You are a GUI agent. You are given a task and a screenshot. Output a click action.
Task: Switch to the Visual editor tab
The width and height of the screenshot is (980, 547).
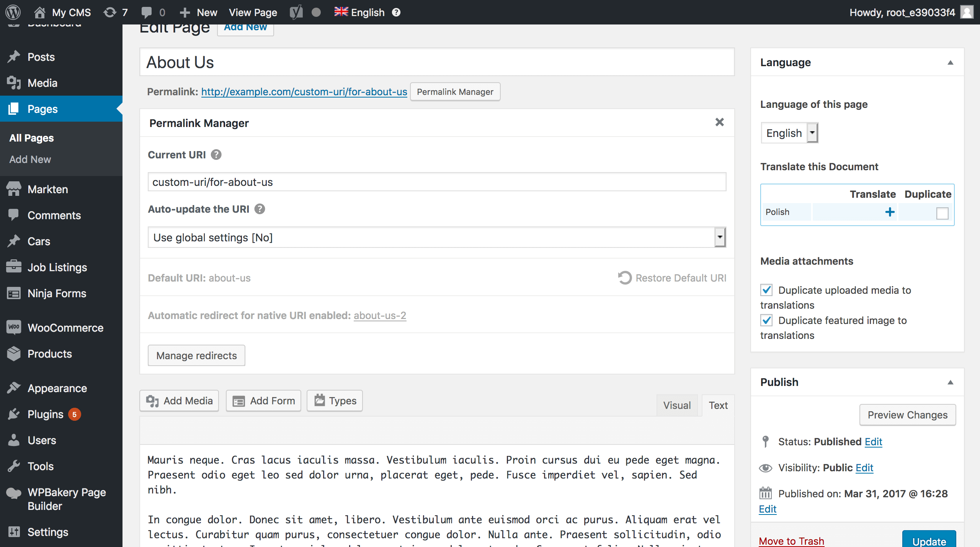point(677,405)
